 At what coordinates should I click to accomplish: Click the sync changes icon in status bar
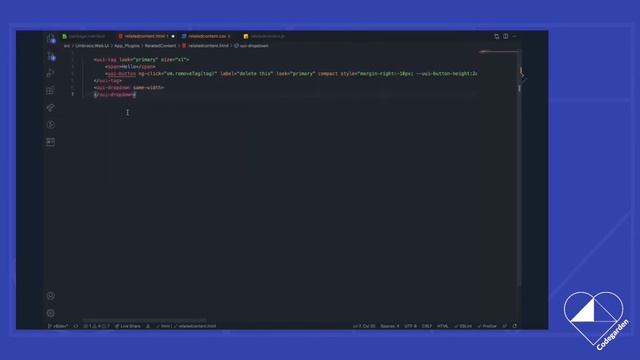click(x=76, y=326)
